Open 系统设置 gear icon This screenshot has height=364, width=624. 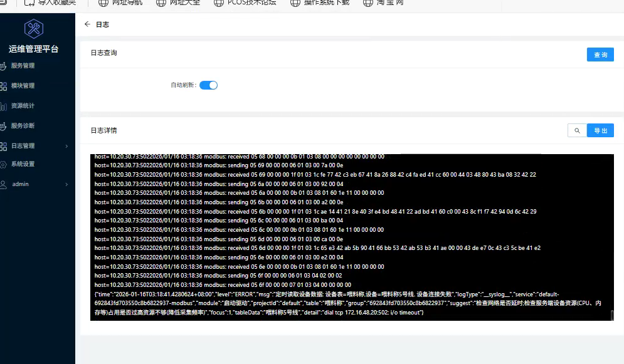pyautogui.click(x=3, y=165)
